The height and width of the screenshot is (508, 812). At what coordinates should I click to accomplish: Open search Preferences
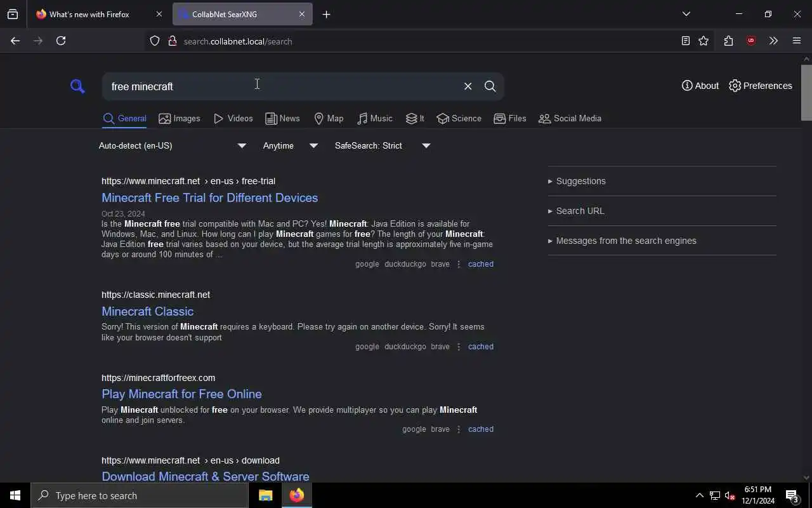tap(761, 86)
